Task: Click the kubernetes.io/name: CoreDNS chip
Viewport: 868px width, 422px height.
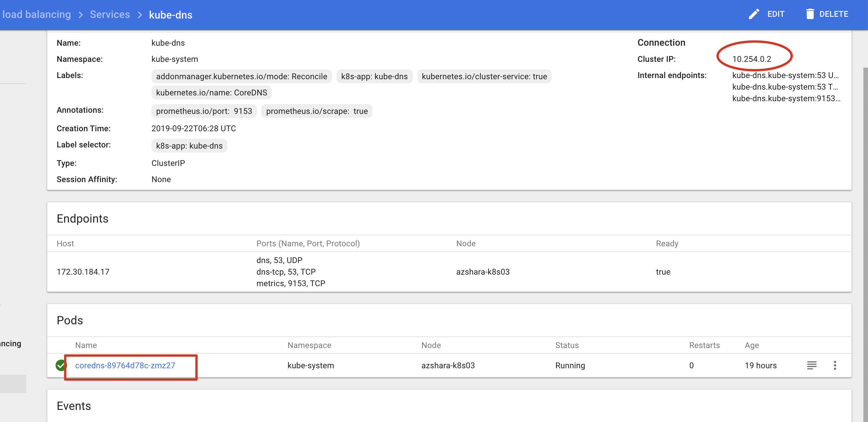Action: (x=211, y=92)
